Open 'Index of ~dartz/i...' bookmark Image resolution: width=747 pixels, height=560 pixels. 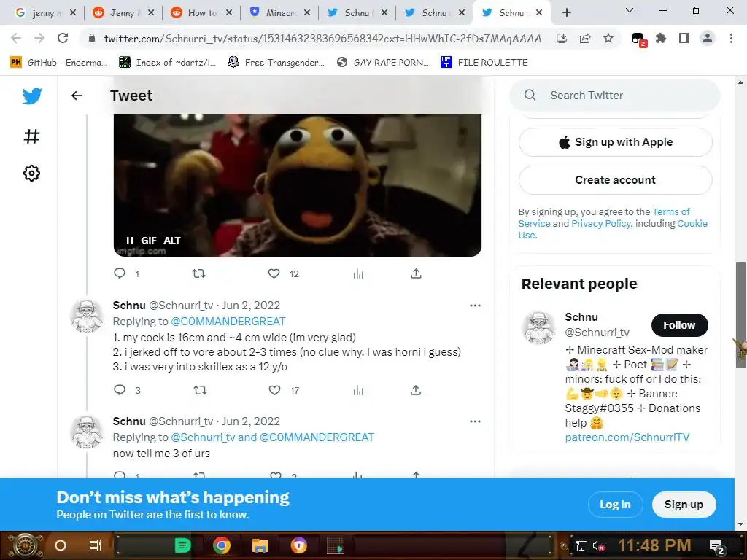point(167,63)
